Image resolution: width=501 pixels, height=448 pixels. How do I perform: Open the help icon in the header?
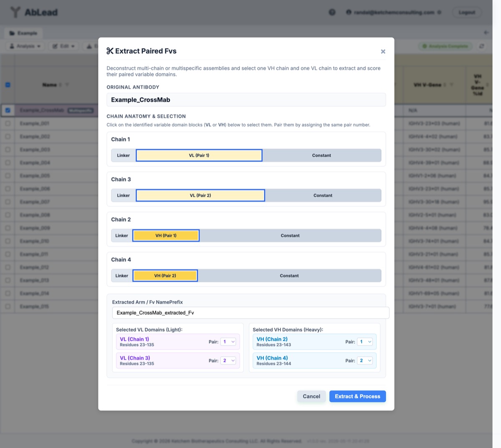[x=332, y=12]
